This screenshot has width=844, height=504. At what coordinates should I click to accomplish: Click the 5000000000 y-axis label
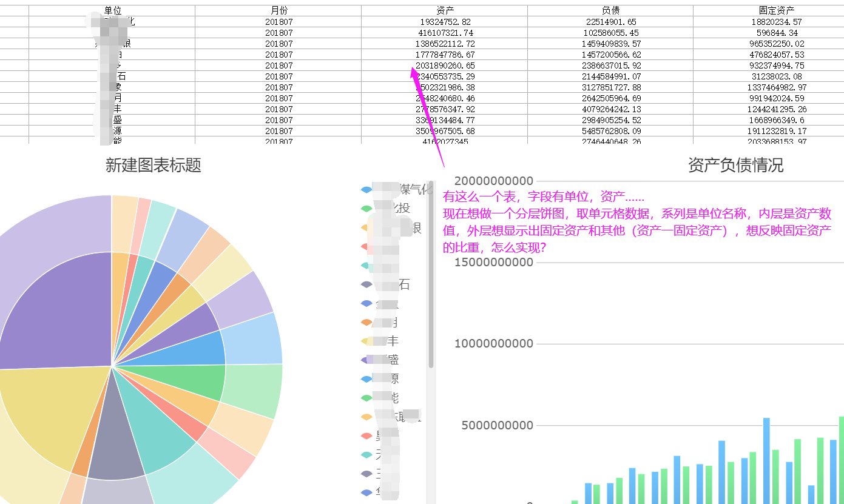498,425
